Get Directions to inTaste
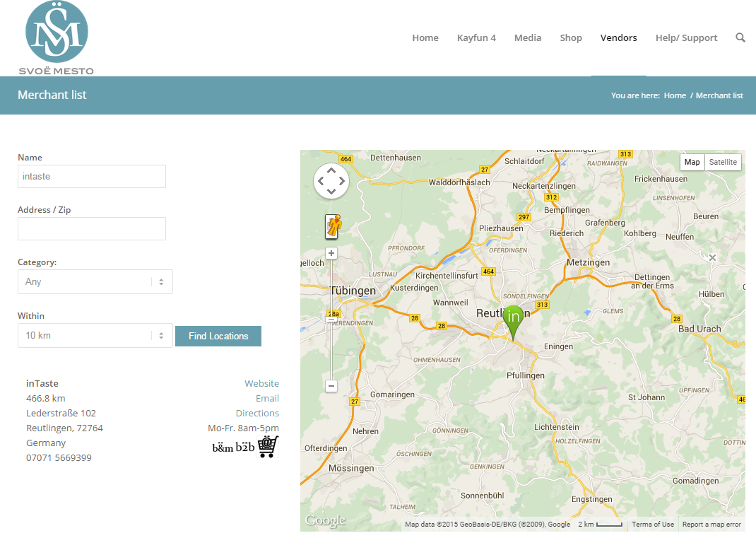 click(x=257, y=414)
